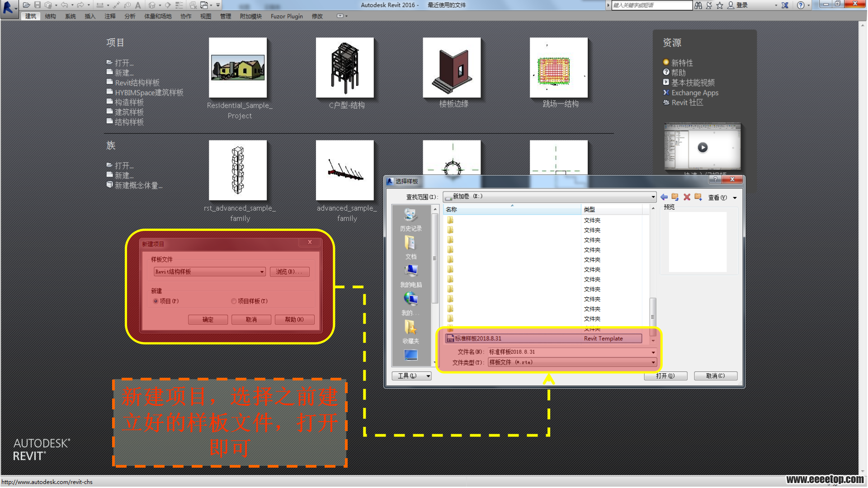
Task: Switch to the 视图 ribbon tab
Action: click(206, 16)
